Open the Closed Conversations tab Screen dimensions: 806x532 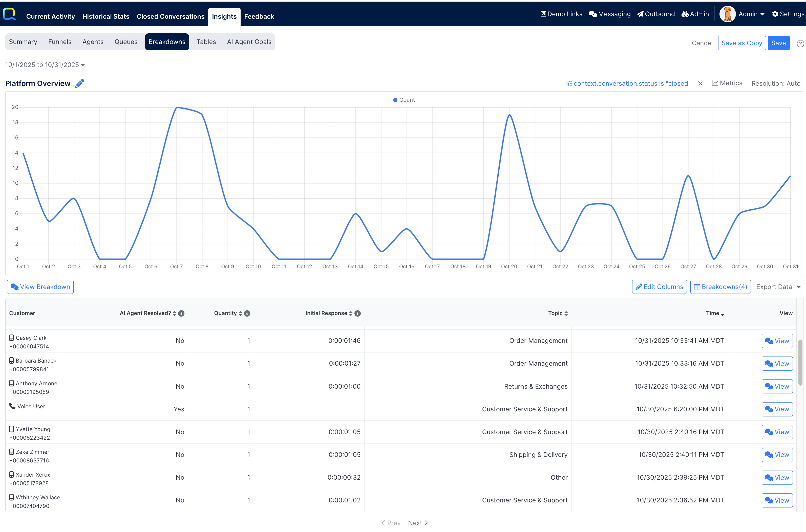coord(170,16)
